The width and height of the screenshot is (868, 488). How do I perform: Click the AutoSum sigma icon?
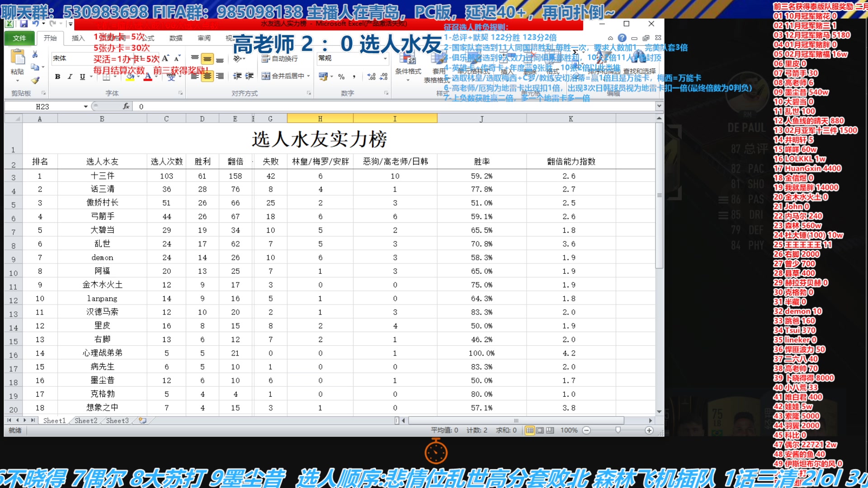coord(575,52)
